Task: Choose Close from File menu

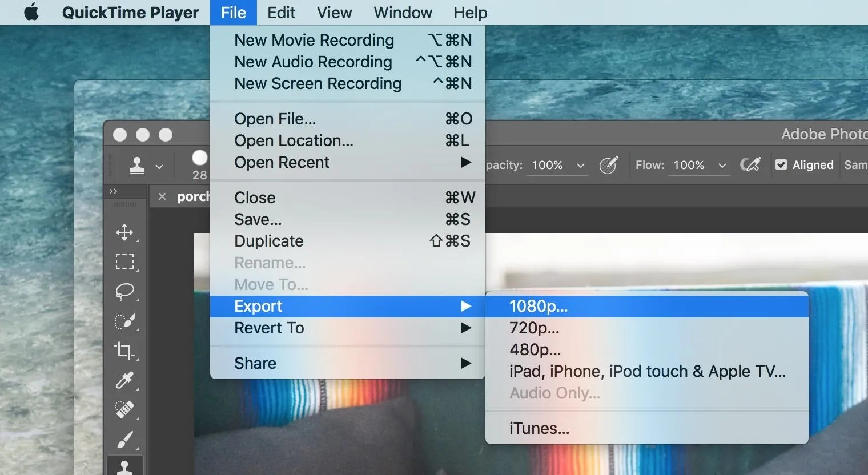Action: [x=348, y=198]
